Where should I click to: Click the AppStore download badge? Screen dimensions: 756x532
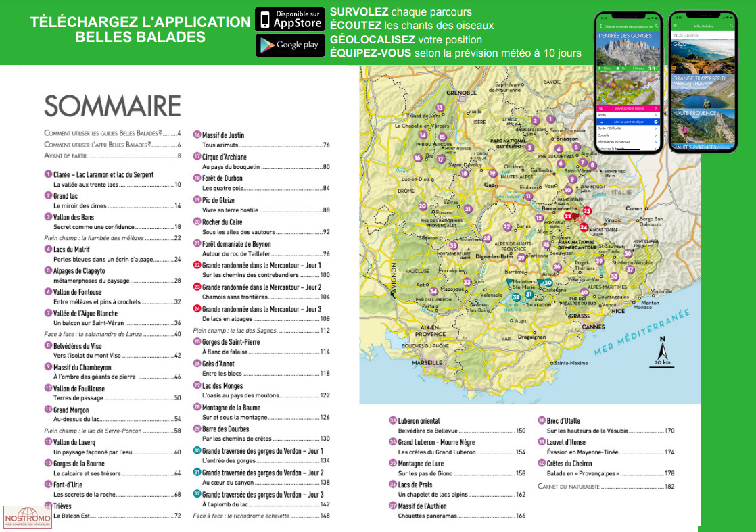[x=290, y=20]
